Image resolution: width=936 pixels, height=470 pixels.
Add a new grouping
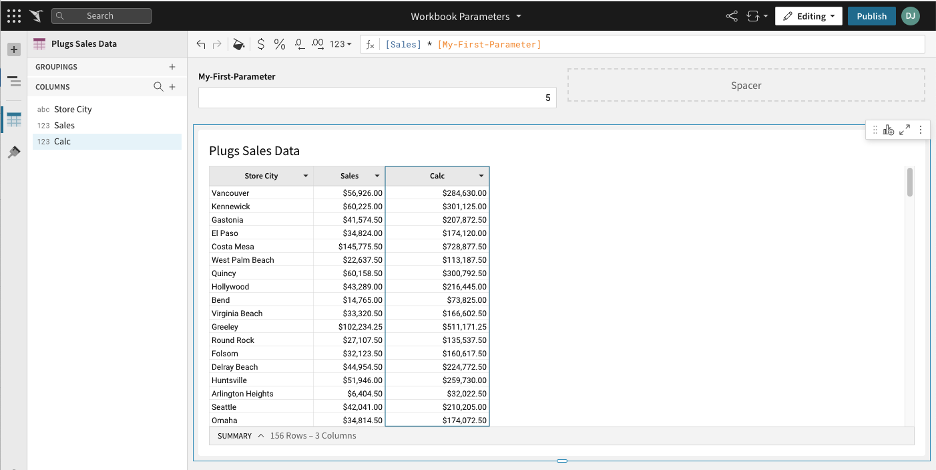click(x=172, y=67)
